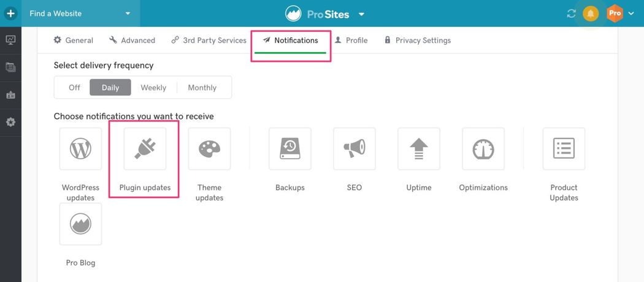The width and height of the screenshot is (644, 282).
Task: Toggle Optimizations gauge icon tile
Action: click(x=483, y=148)
